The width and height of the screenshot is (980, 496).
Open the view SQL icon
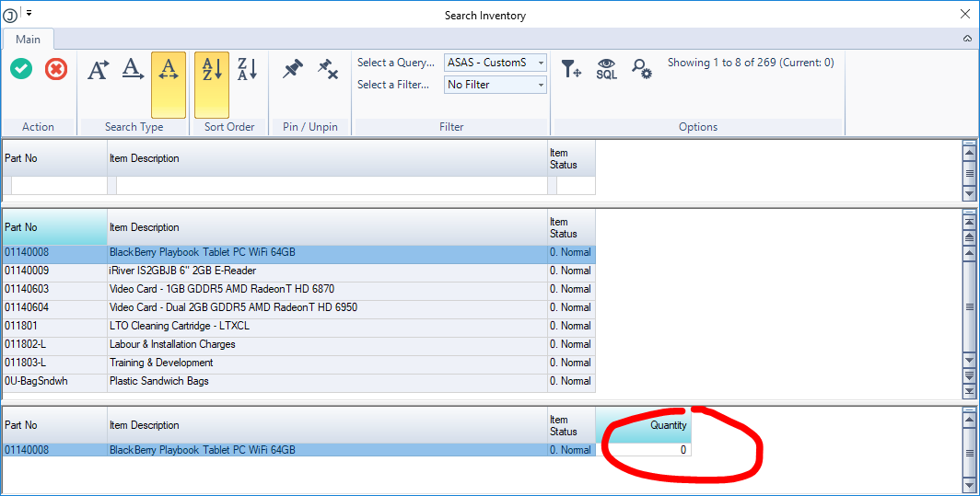[606, 68]
